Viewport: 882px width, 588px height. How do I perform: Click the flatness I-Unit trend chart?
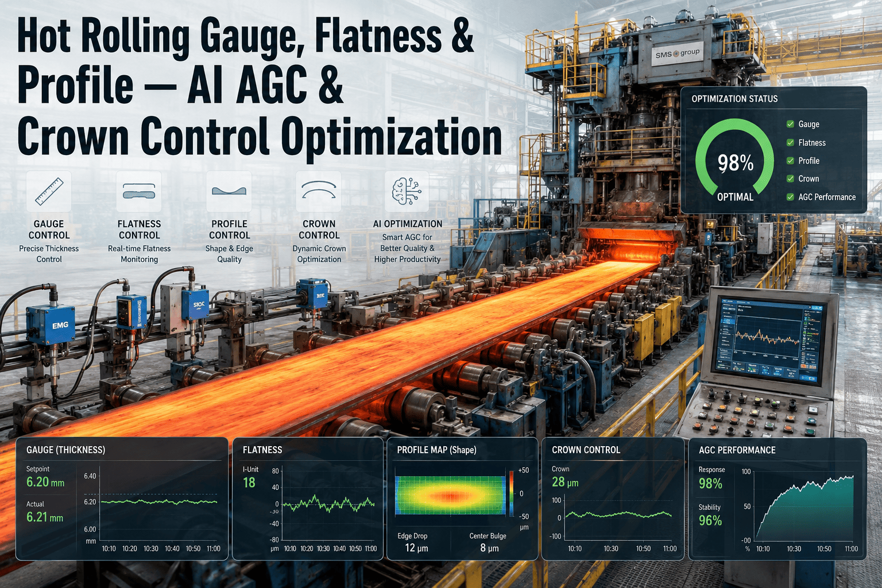[x=328, y=504]
